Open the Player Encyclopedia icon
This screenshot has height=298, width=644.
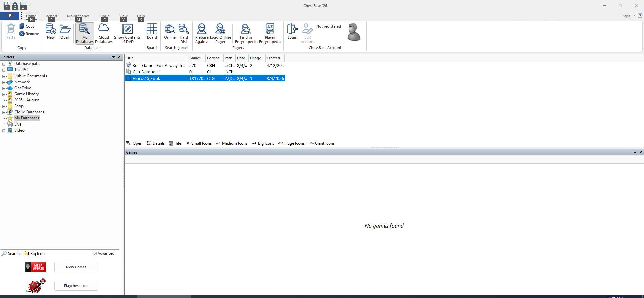(270, 33)
